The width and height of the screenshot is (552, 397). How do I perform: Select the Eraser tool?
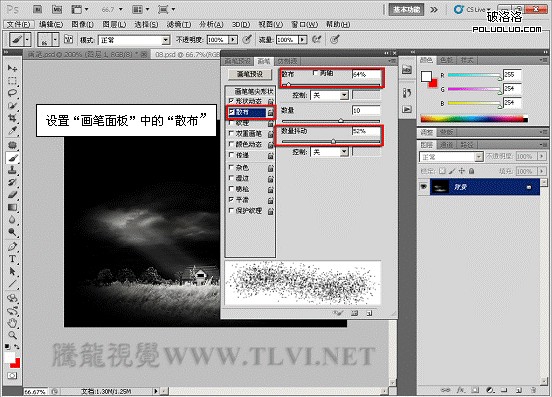pyautogui.click(x=12, y=195)
